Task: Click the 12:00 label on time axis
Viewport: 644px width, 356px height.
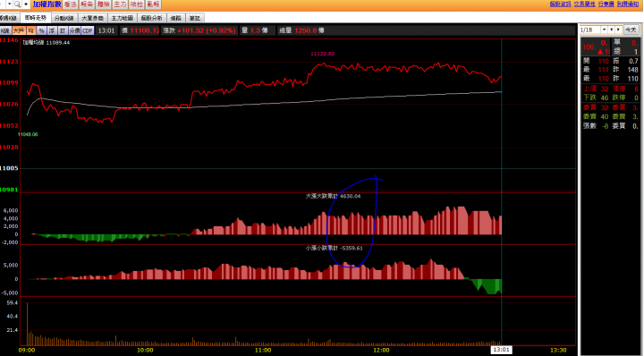Action: coord(381,351)
